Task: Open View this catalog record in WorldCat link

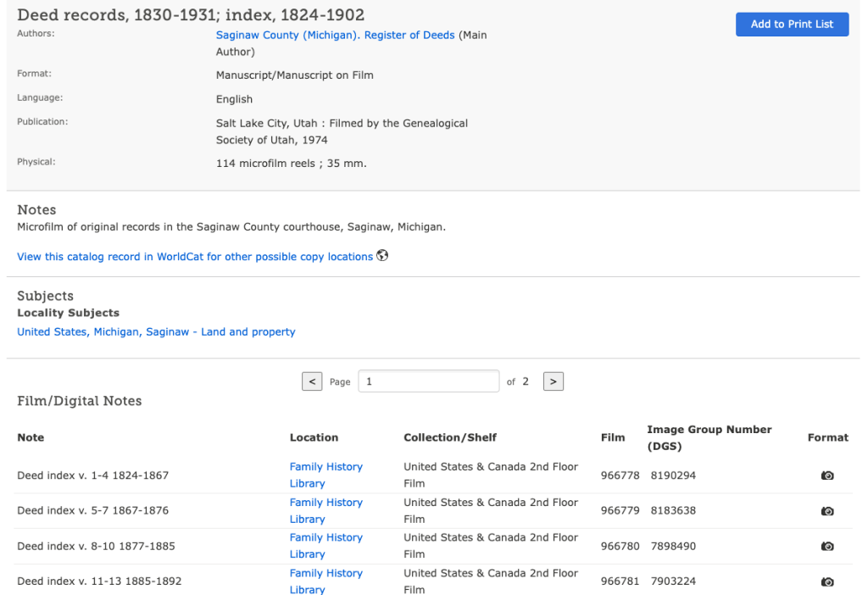Action: tap(195, 257)
